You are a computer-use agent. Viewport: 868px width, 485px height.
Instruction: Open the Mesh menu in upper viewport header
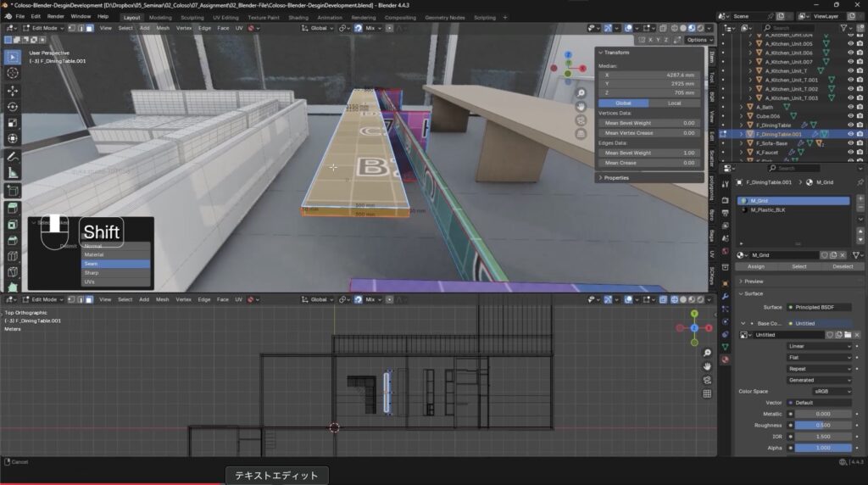point(163,28)
